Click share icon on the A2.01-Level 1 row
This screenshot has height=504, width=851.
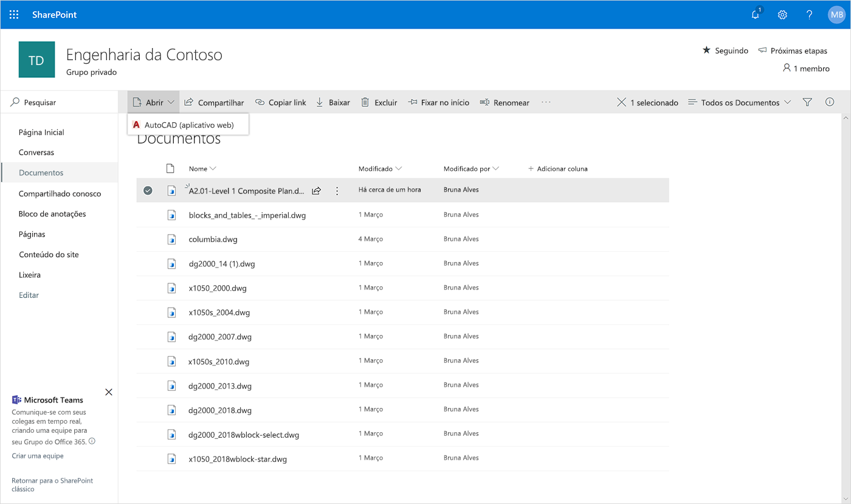tap(316, 191)
